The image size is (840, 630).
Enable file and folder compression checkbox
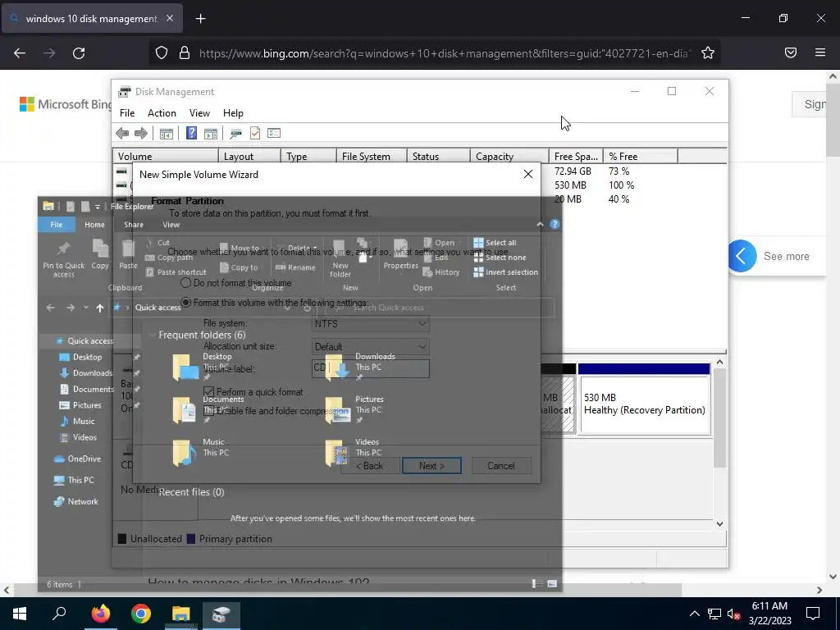[x=209, y=411]
